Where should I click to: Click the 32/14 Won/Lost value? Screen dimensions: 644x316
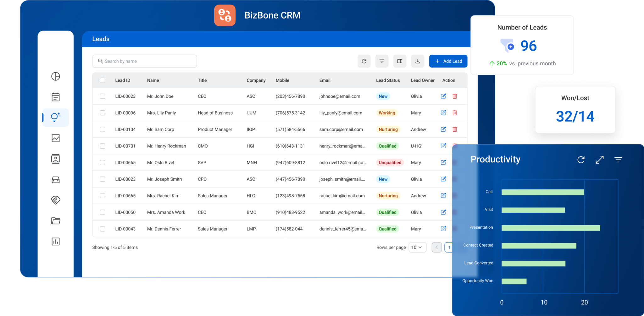tap(575, 117)
